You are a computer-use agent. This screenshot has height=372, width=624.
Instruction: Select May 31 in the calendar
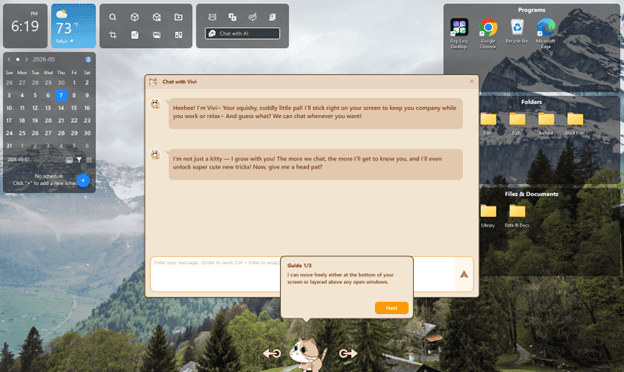pyautogui.click(x=9, y=146)
